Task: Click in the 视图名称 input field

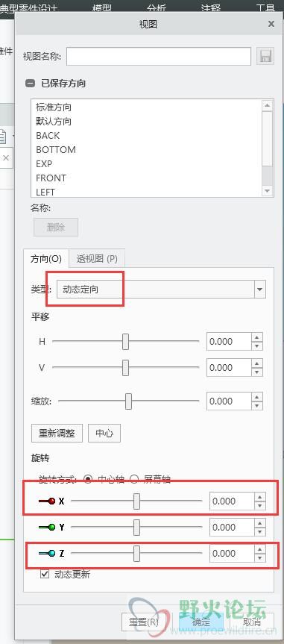Action: [x=159, y=56]
